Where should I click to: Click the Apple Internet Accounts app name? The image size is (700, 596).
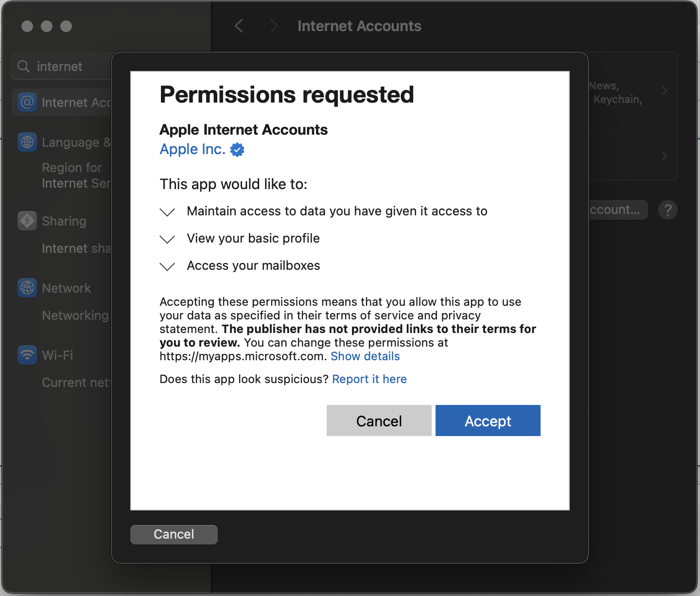point(244,130)
